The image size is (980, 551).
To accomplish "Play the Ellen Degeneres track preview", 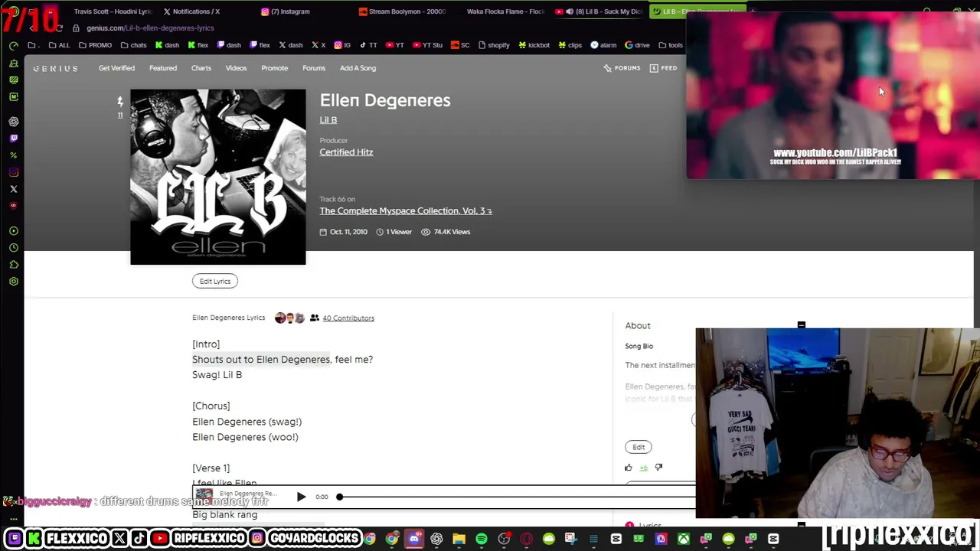I will click(x=301, y=497).
